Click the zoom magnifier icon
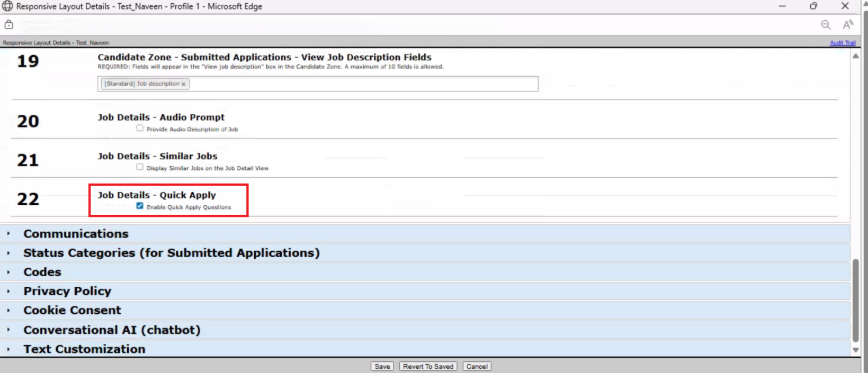Image resolution: width=868 pixels, height=373 pixels. (826, 25)
